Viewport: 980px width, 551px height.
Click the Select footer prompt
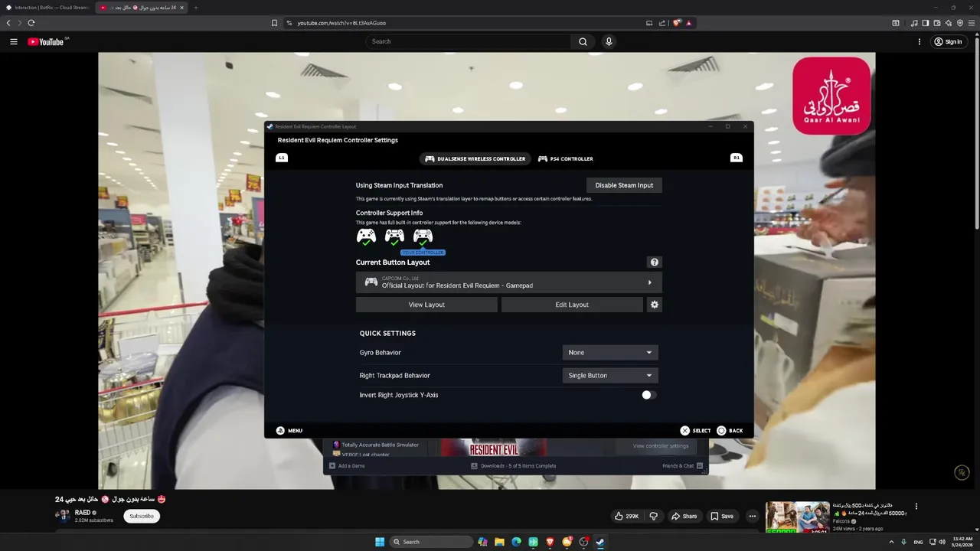(696, 431)
